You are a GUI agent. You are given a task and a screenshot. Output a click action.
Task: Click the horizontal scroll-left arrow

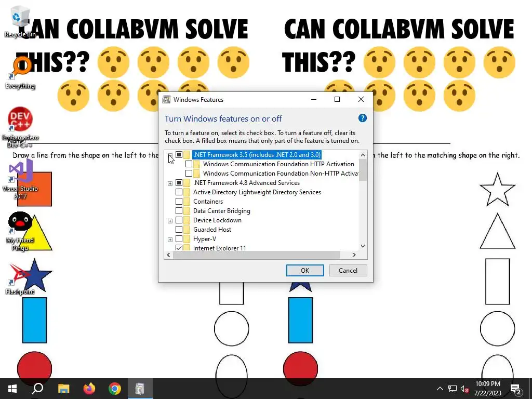[169, 255]
